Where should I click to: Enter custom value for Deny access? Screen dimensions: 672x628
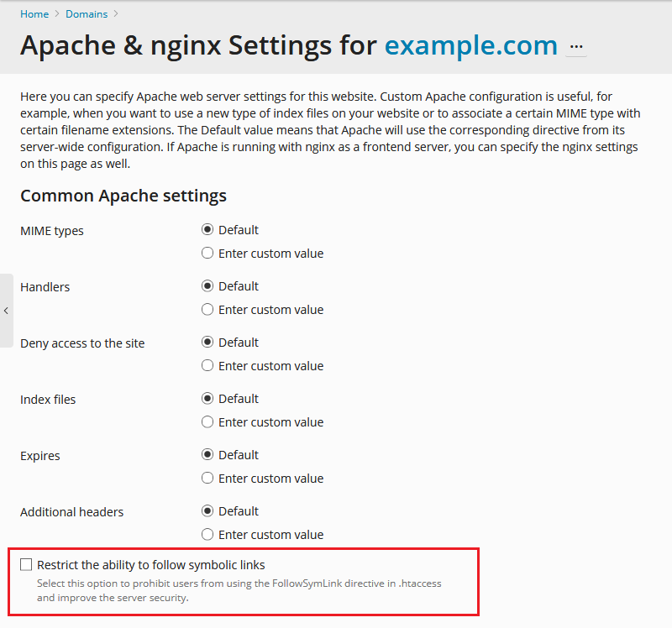coord(207,366)
